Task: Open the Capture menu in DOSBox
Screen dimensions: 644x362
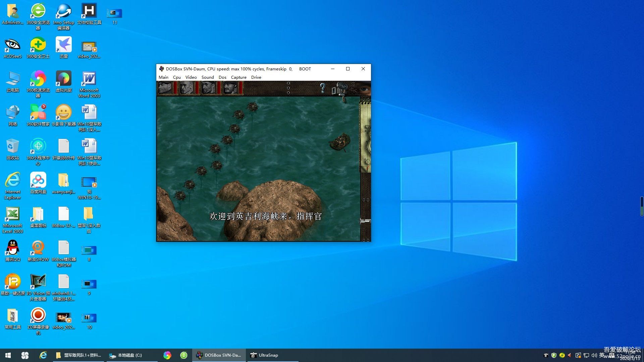Action: (238, 77)
